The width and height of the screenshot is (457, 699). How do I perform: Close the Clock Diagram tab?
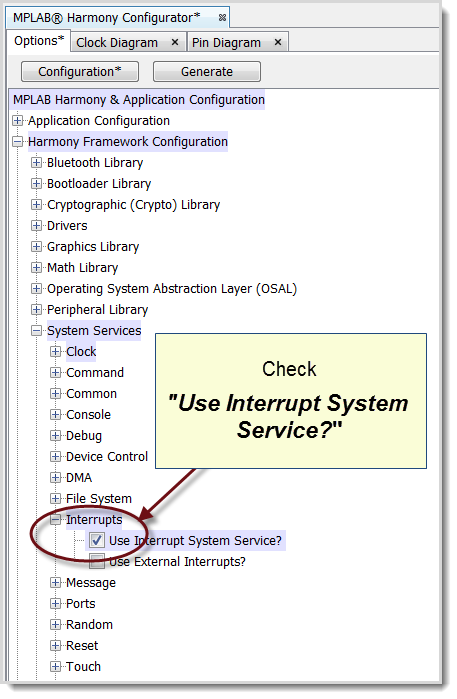coord(175,42)
